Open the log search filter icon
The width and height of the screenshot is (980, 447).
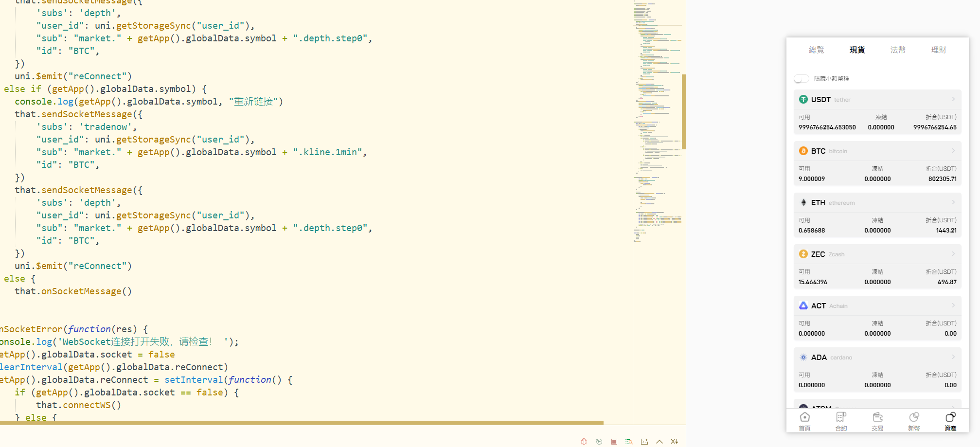(x=629, y=441)
